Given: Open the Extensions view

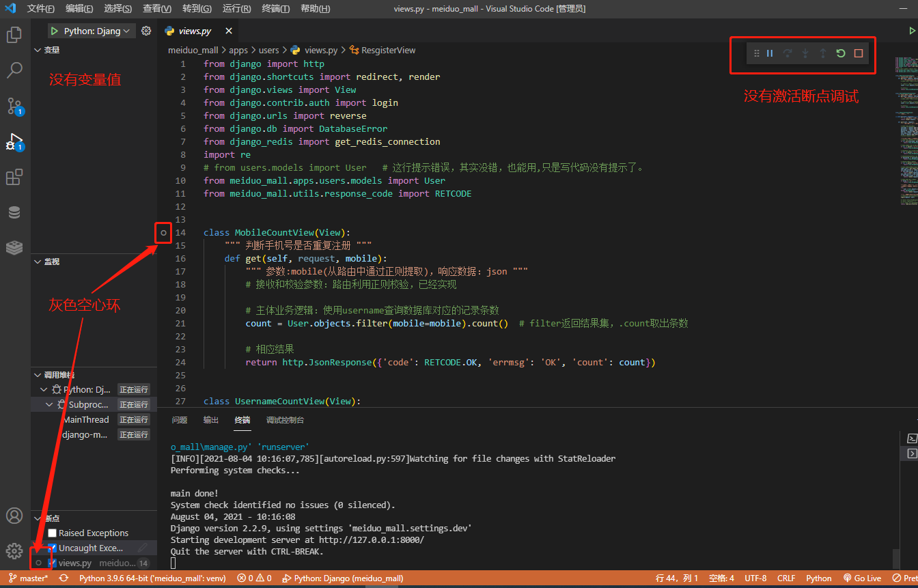Looking at the screenshot, I should [x=14, y=177].
